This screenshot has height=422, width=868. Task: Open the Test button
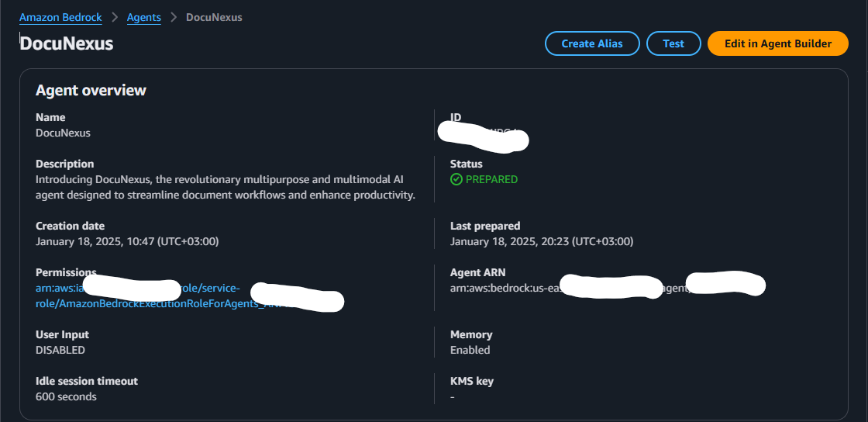pos(673,43)
